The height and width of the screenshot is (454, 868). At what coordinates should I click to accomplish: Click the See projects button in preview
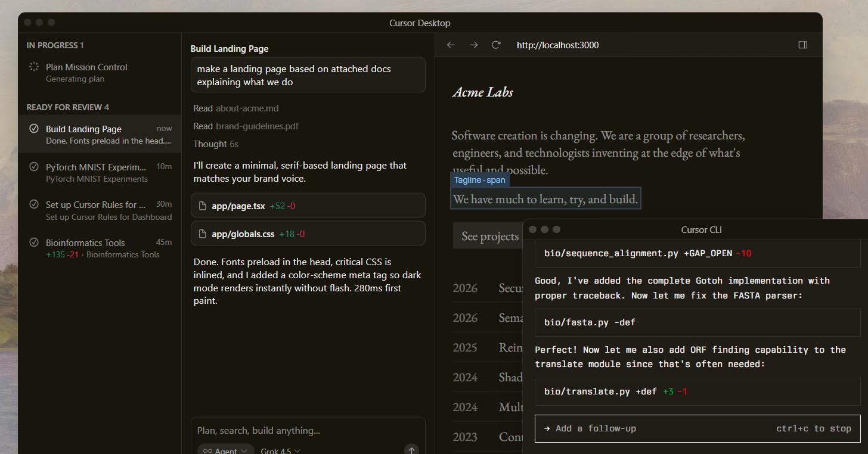[489, 236]
